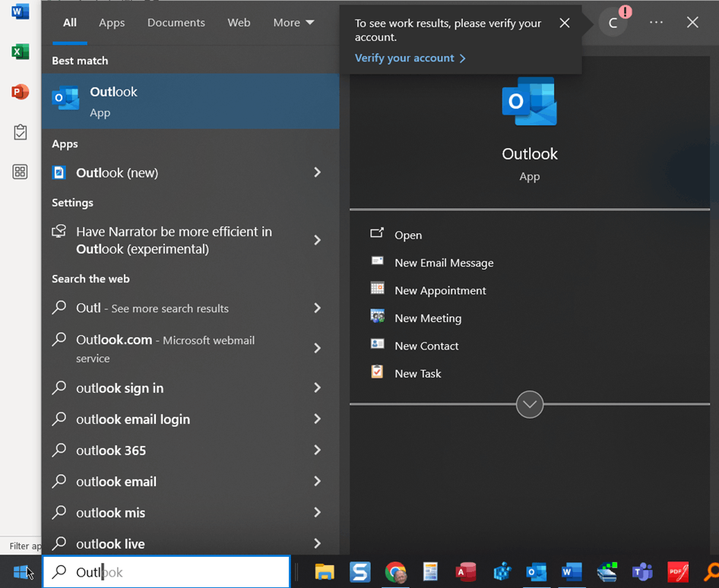Viewport: 719px width, 588px height.
Task: Open the PDF app from taskbar
Action: (678, 572)
